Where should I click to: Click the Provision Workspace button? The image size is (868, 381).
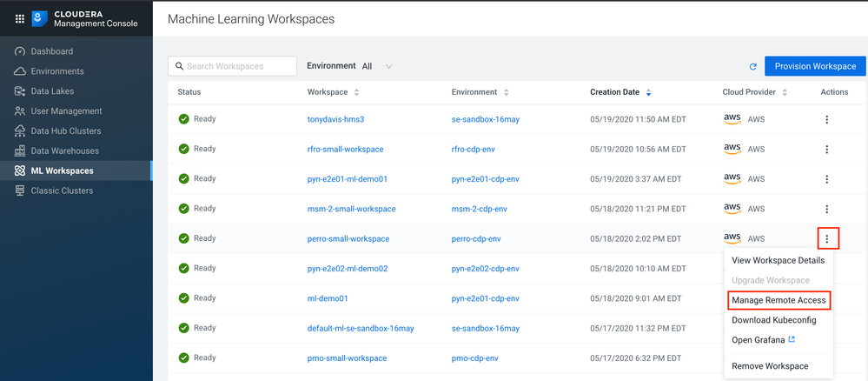[x=815, y=66]
